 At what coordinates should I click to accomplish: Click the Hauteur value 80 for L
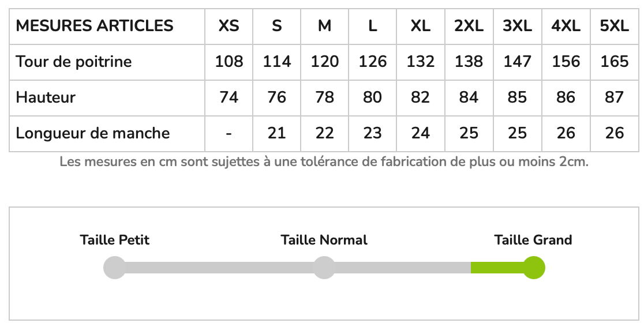[x=373, y=97]
